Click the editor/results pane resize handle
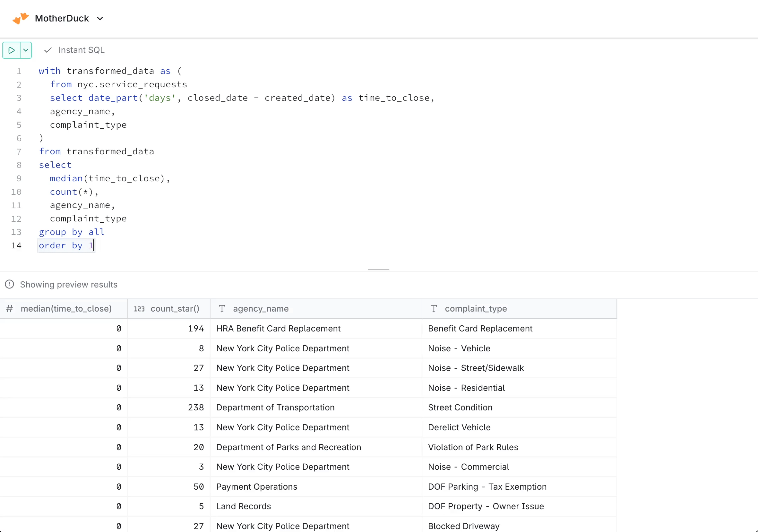758x532 pixels. [378, 270]
